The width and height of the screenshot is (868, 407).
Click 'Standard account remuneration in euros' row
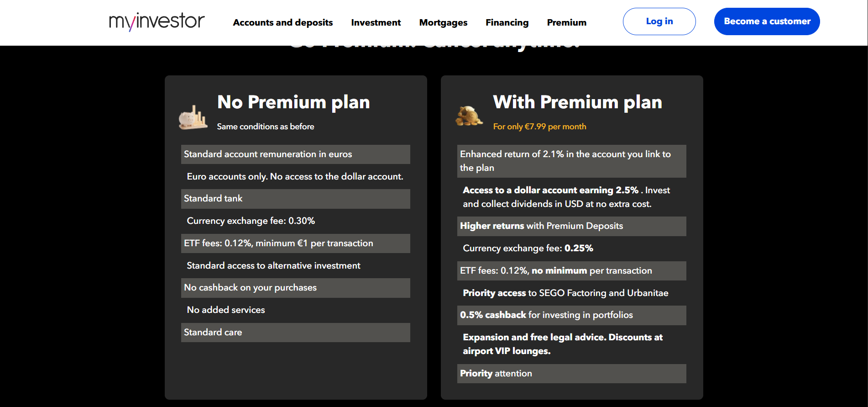(x=295, y=154)
